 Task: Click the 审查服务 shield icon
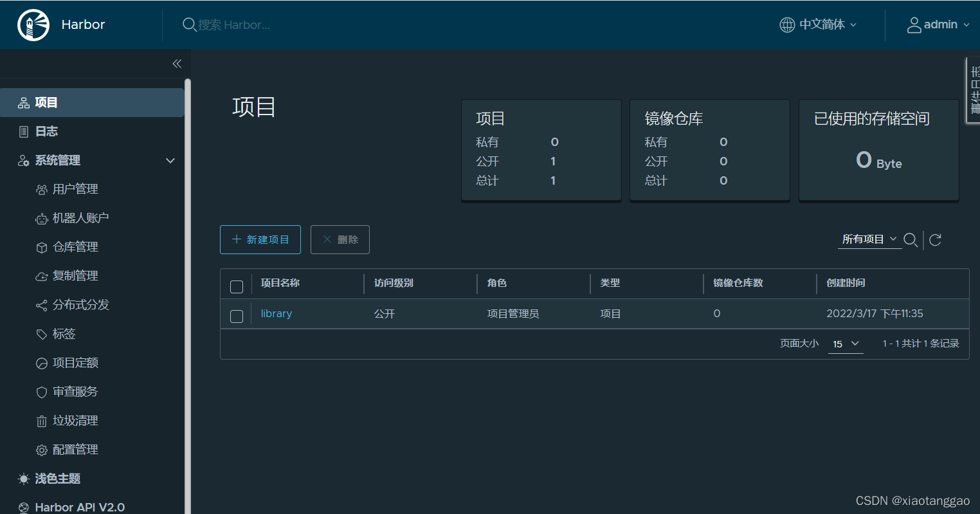(x=42, y=392)
